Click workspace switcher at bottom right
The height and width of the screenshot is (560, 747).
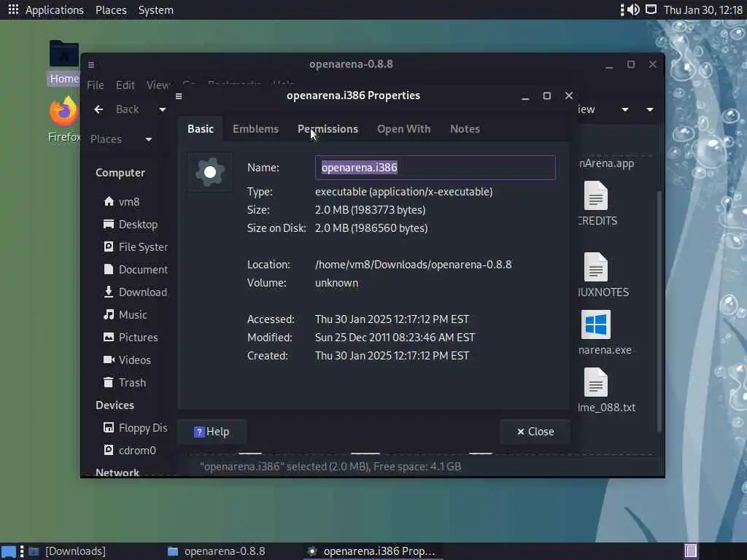click(691, 551)
